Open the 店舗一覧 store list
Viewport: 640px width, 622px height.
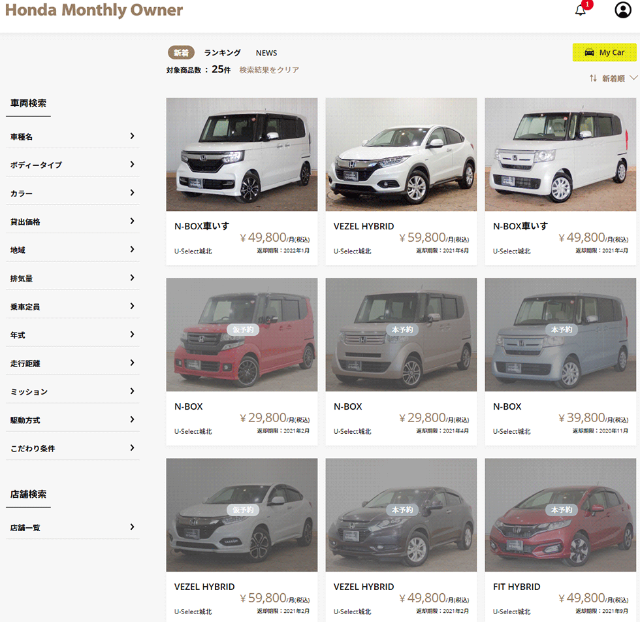[x=72, y=527]
